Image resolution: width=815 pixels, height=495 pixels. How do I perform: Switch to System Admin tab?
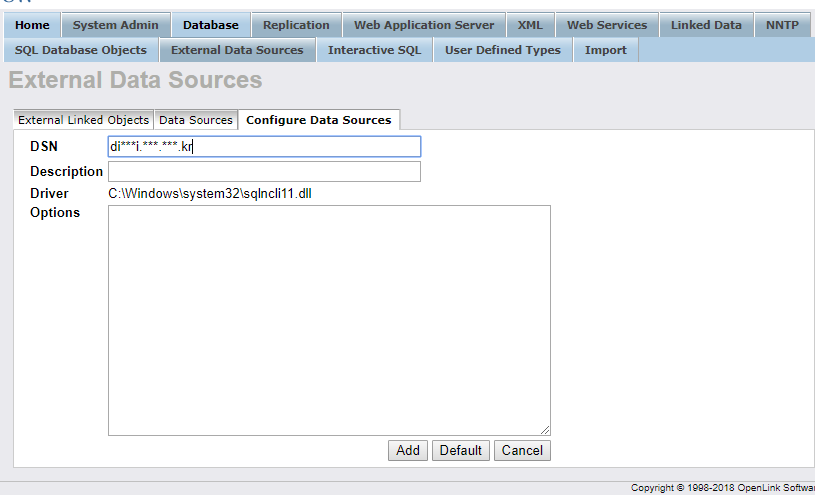click(115, 25)
